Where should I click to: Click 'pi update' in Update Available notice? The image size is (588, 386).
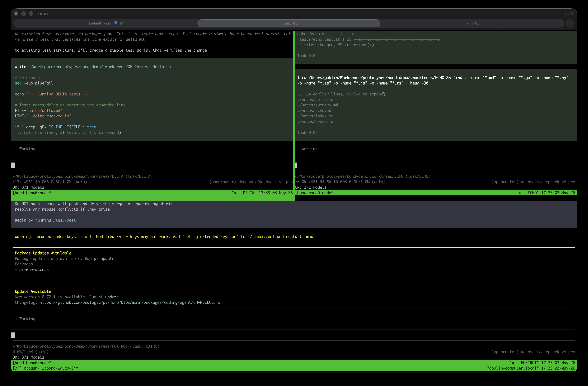pyautogui.click(x=108, y=297)
